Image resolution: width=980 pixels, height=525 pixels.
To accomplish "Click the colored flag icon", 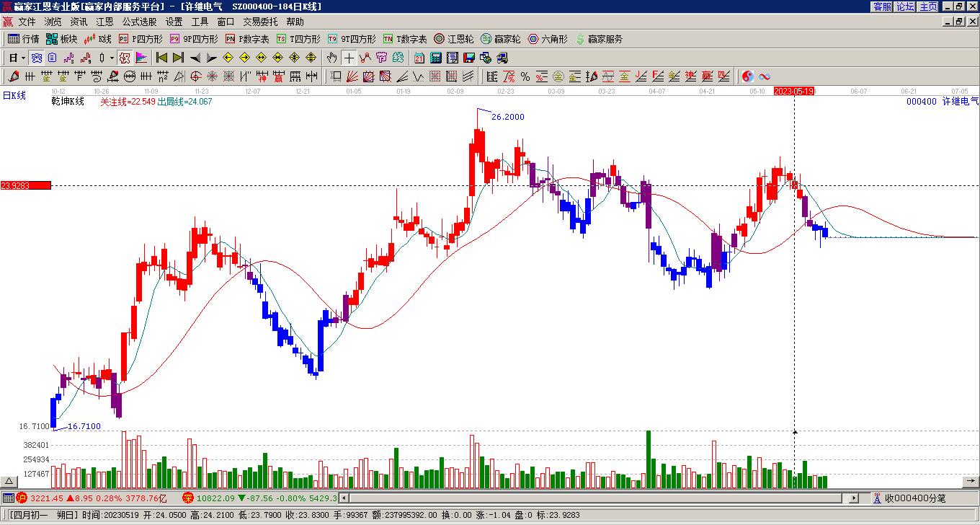I will point(141,58).
